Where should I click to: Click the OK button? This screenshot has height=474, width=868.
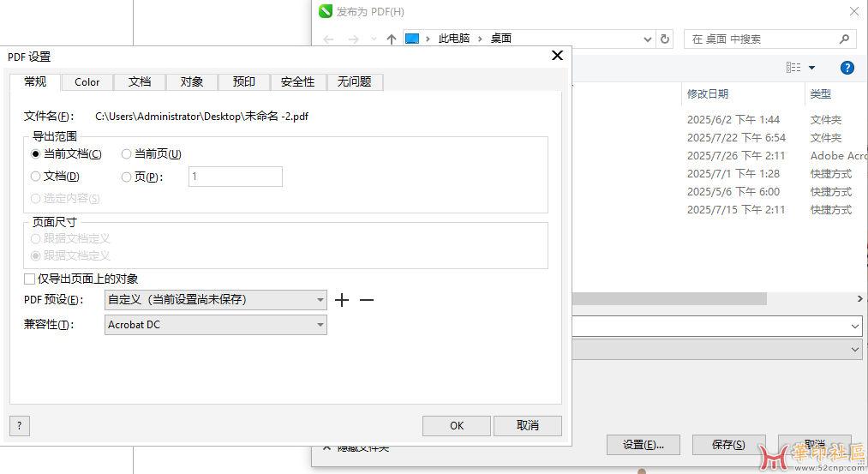(x=457, y=426)
